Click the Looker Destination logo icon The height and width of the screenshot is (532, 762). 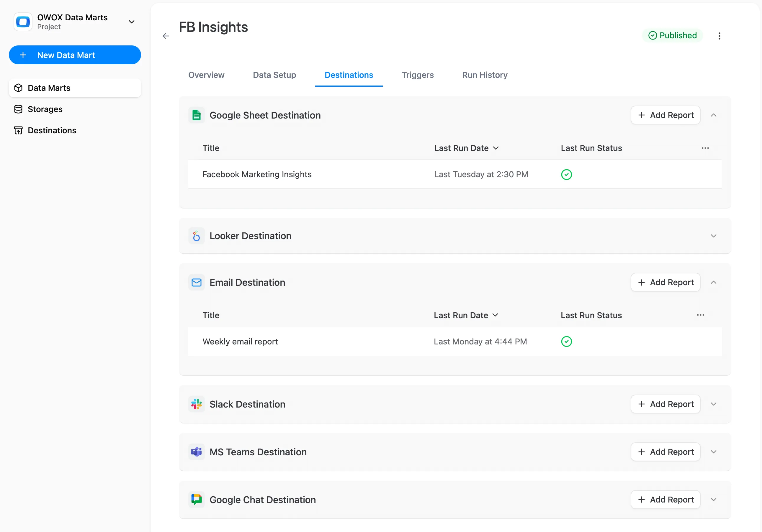197,236
